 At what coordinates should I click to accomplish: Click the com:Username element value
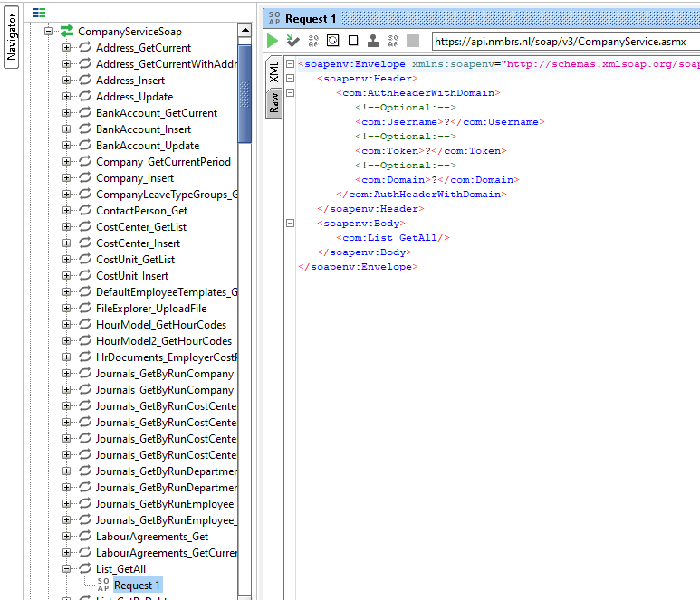point(446,122)
